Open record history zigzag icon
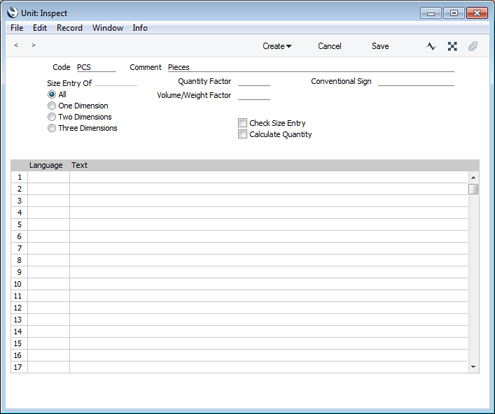This screenshot has height=414, width=495. 431,46
